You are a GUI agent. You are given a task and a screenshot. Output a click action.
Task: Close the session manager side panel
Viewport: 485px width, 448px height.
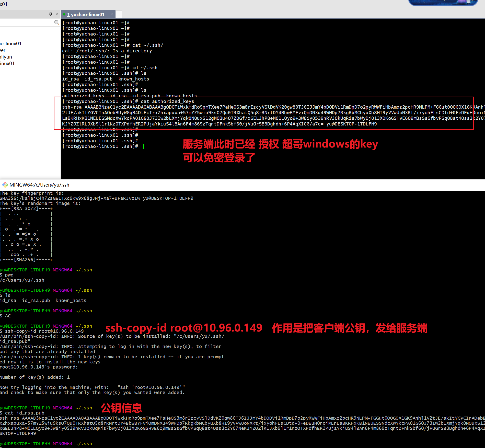point(57,14)
